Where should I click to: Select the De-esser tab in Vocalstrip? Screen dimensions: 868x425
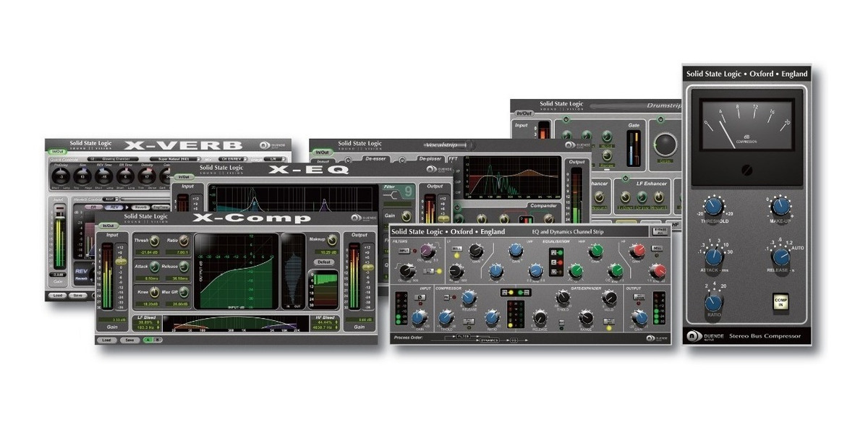coord(375,159)
